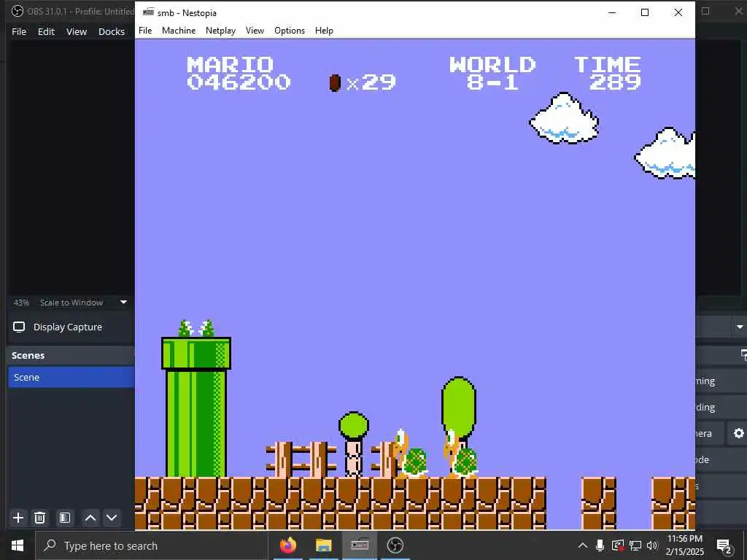Viewport: 747px width, 560px height.
Task: Click the Scenes panel header
Action: pos(71,356)
